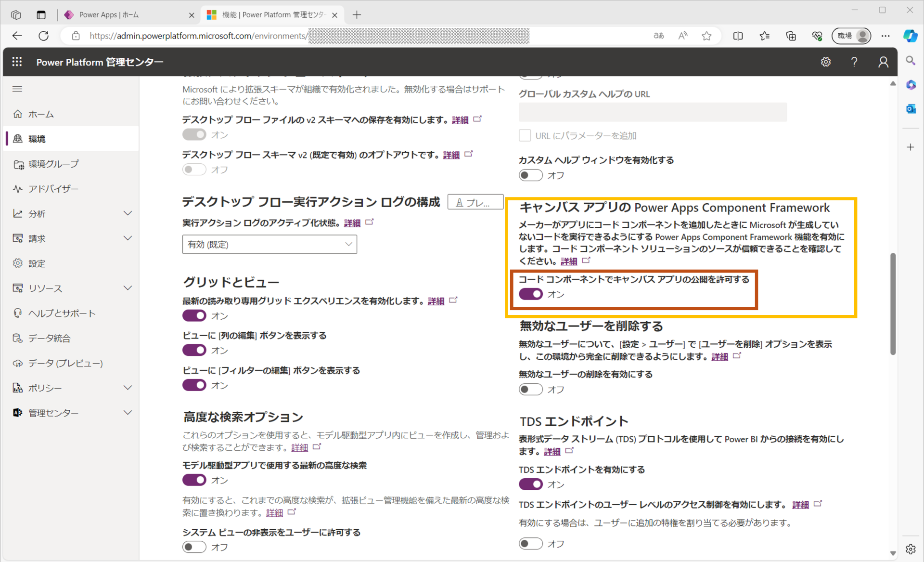Open 詳細 link for v2 schema saving

click(x=460, y=120)
